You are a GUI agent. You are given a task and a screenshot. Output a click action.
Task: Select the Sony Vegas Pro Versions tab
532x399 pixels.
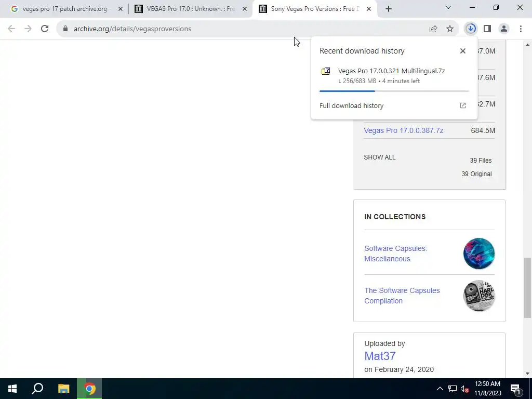click(x=315, y=9)
